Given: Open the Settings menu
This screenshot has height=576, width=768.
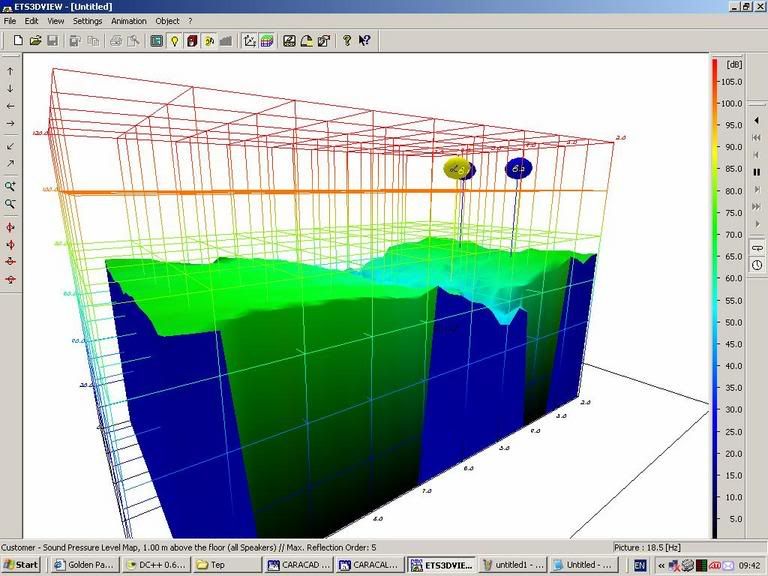Looking at the screenshot, I should (87, 21).
